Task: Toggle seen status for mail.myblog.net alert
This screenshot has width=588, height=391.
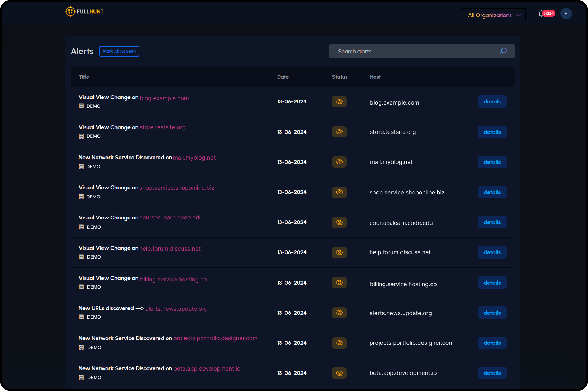Action: 339,162
